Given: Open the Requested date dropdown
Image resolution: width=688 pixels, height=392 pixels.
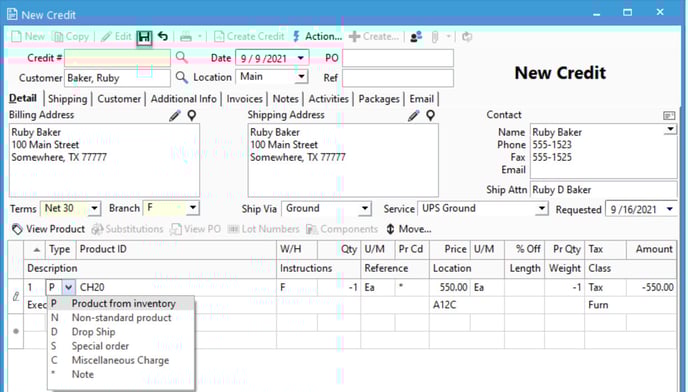Looking at the screenshot, I should tap(670, 209).
